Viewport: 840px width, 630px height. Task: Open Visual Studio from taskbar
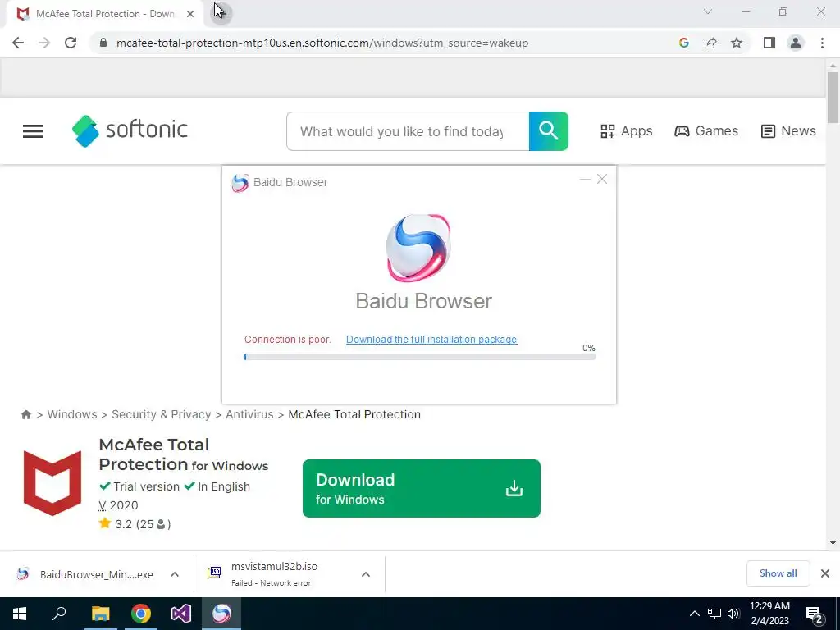pos(181,614)
